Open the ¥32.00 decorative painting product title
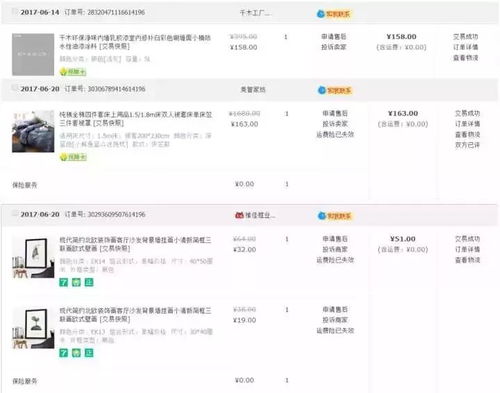Viewport: 500px width, 393px height. (135, 244)
